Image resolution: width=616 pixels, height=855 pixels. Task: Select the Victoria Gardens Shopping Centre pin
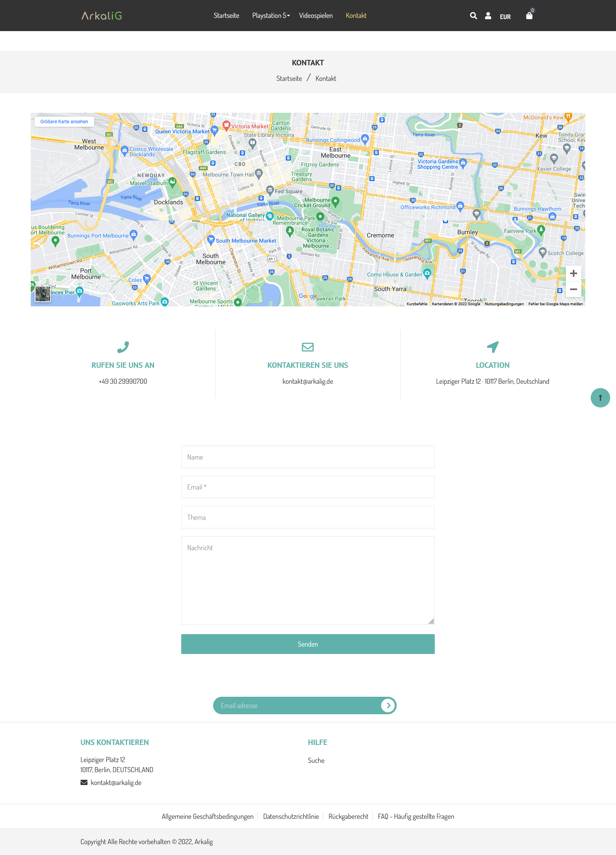click(x=463, y=163)
